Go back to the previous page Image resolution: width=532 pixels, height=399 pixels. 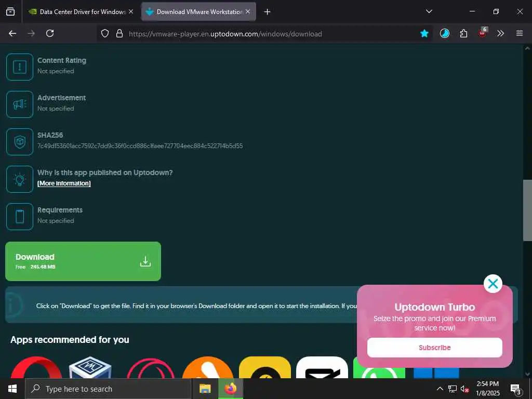(12, 33)
